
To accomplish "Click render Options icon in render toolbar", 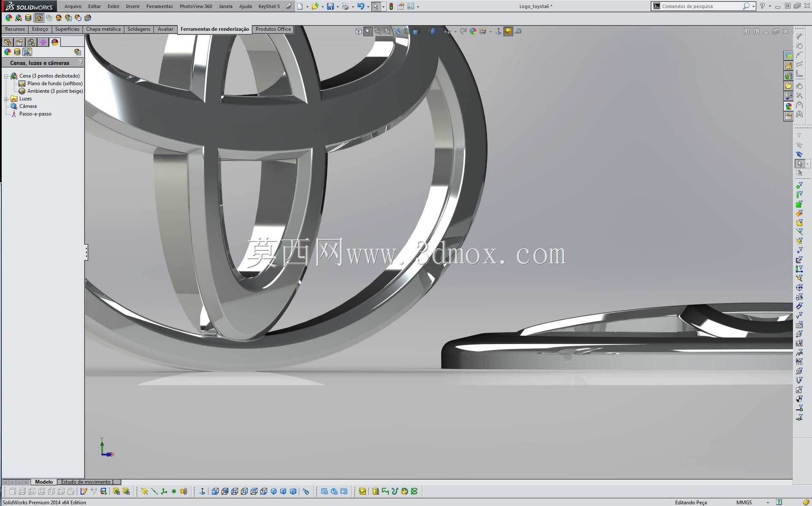I will [68, 18].
